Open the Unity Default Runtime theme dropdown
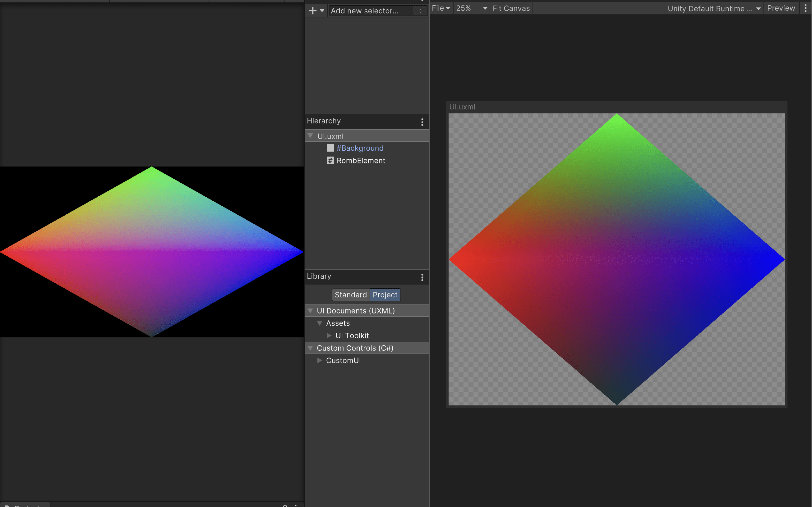Viewport: 812px width, 507px height. point(714,8)
